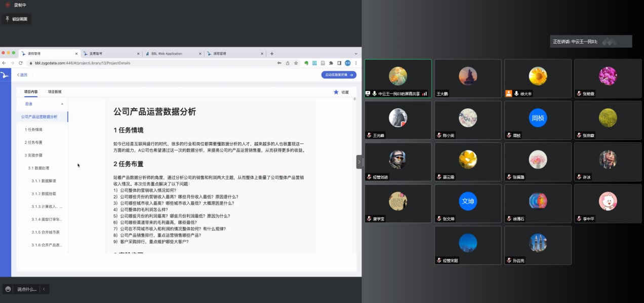Viewport: 644px width, 303px height.
Task: Select 周桢 participant video tile
Action: pos(538,120)
